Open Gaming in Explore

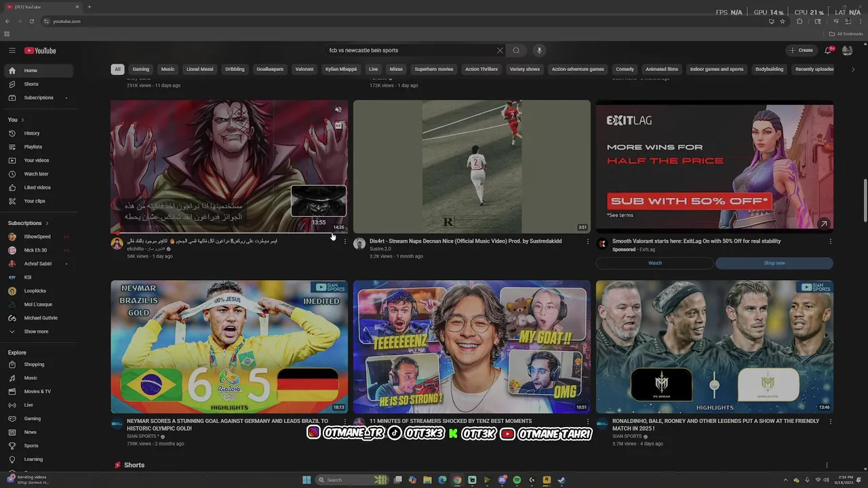coord(39,419)
